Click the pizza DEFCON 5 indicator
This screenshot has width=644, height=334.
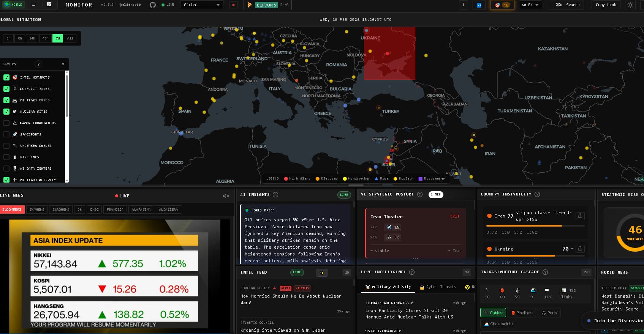[268, 5]
